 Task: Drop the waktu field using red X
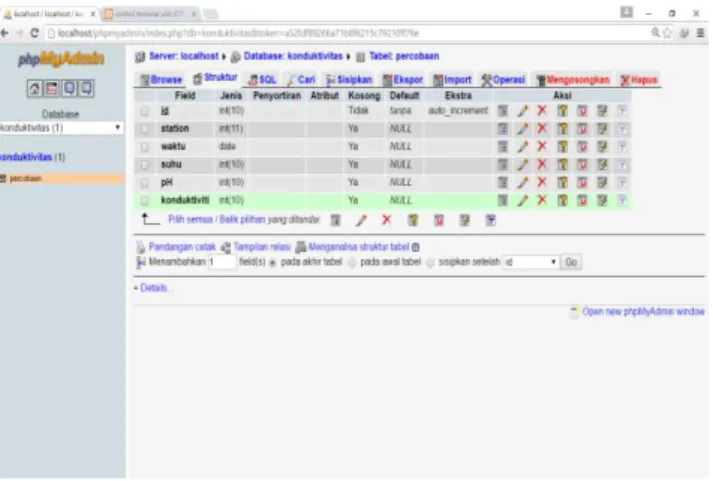pos(542,146)
